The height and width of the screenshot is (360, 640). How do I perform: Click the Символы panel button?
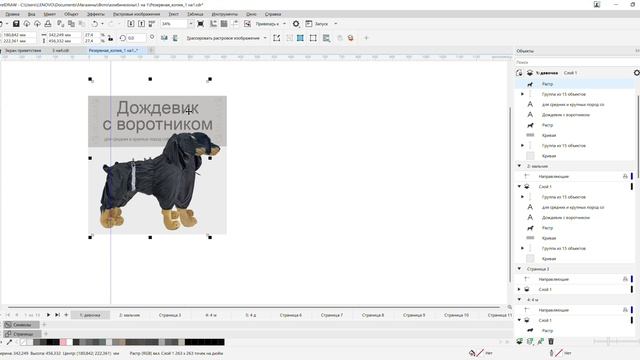[22, 325]
